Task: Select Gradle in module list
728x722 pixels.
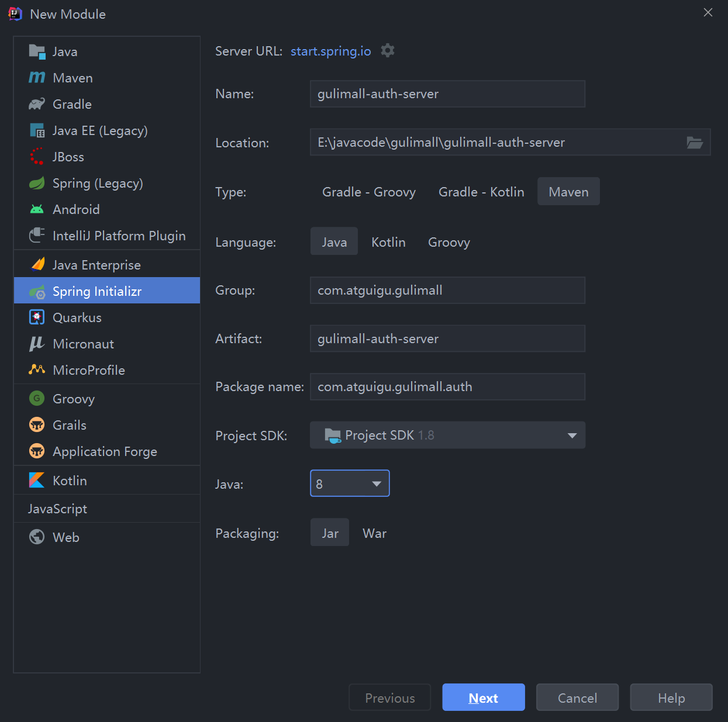Action: tap(107, 104)
